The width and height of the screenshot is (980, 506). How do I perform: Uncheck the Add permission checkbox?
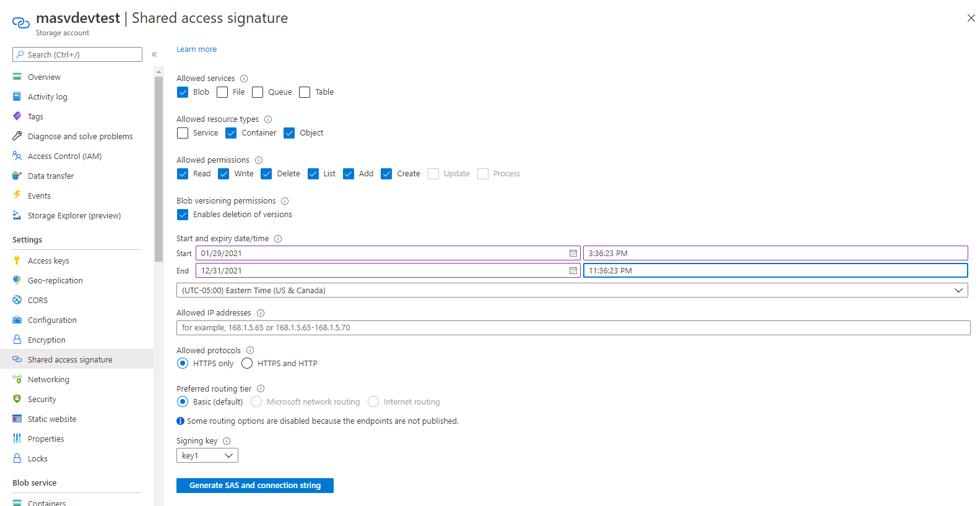(349, 174)
